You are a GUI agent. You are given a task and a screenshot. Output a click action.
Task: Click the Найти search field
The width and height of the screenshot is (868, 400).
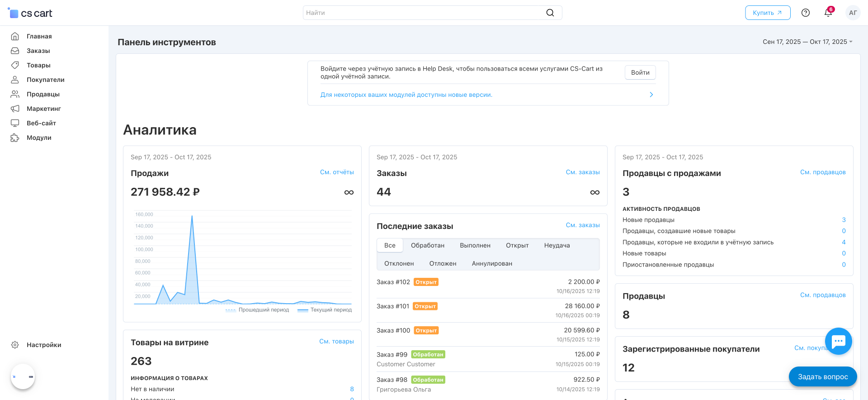click(423, 13)
